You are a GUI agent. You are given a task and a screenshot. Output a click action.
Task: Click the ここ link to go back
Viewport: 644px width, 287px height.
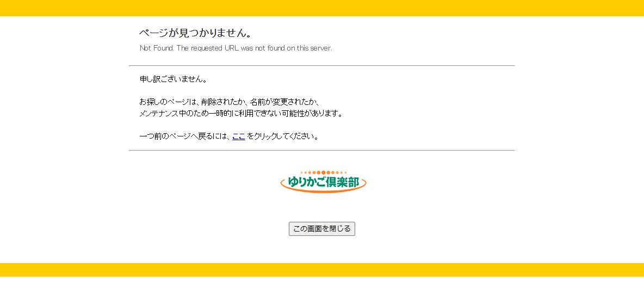(x=238, y=136)
